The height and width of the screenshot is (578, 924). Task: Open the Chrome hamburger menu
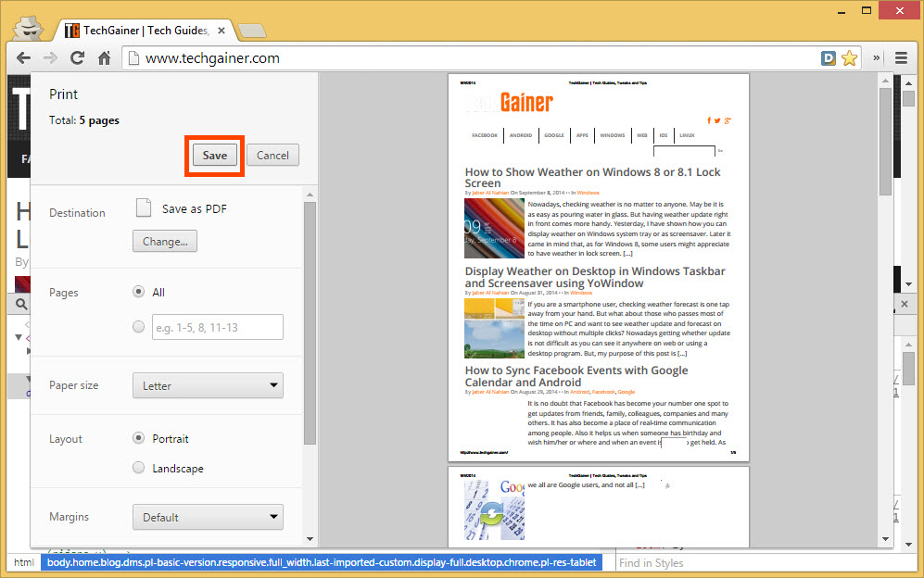pos(901,57)
